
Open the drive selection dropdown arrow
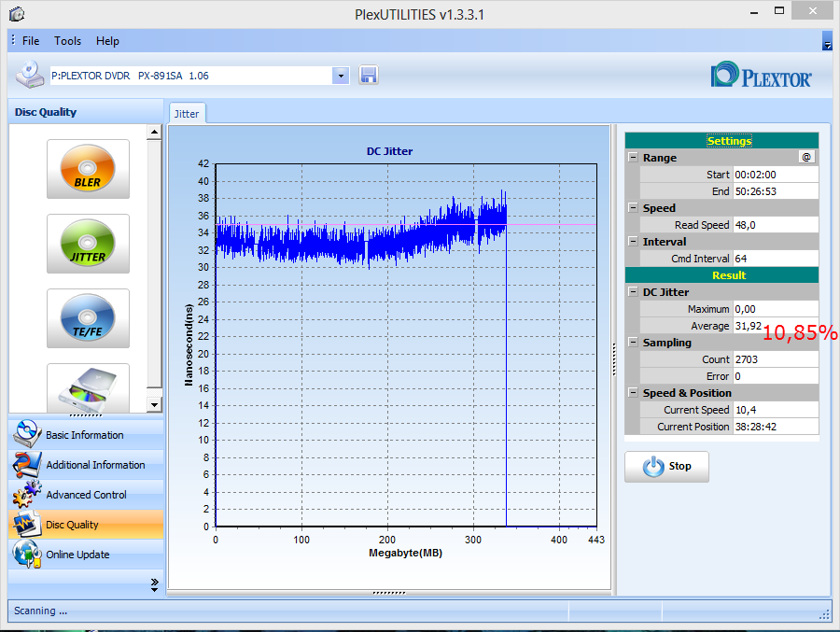click(x=341, y=76)
